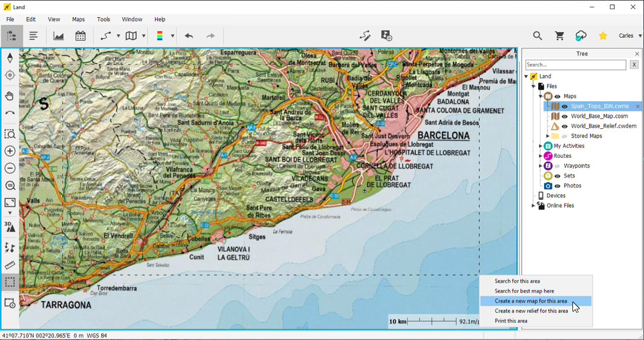Click the route edit center toolbar icon
644x340 pixels.
[365, 36]
